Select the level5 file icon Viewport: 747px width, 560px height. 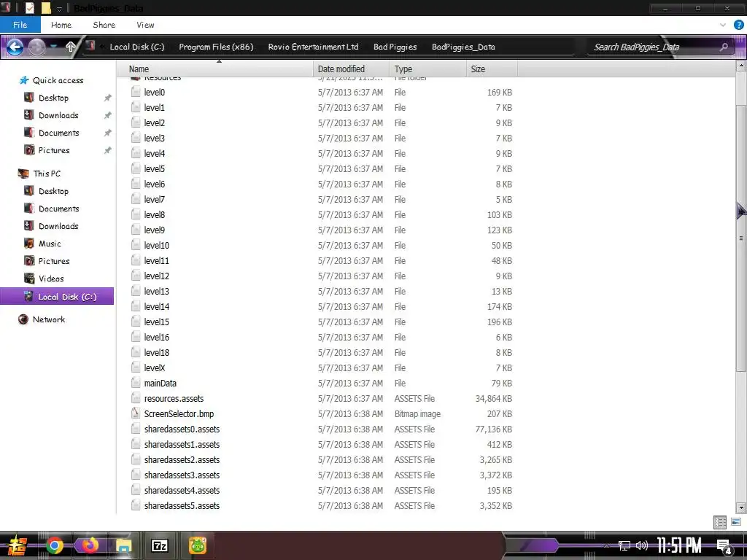click(x=136, y=168)
